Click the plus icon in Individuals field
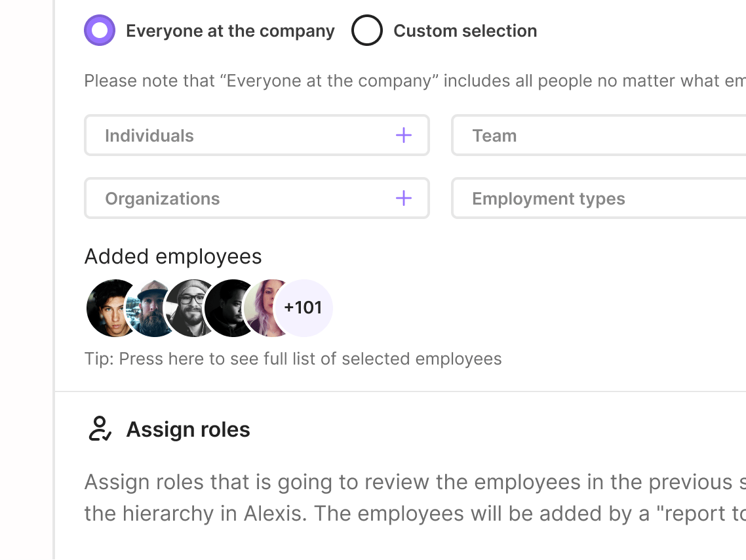 coord(404,136)
